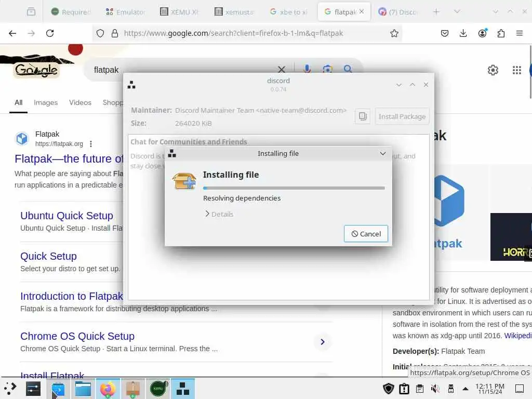Screen dimensions: 532x399
Task: Click the discord window menu icon
Action: click(131, 85)
